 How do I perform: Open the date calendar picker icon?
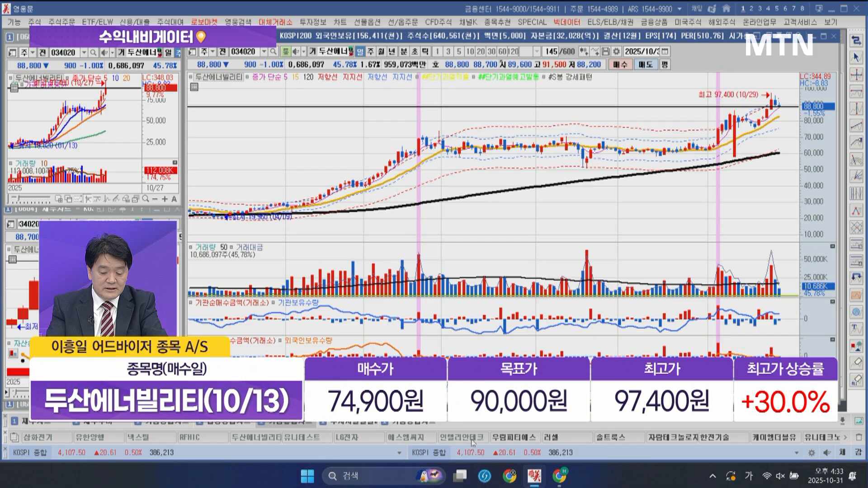665,52
